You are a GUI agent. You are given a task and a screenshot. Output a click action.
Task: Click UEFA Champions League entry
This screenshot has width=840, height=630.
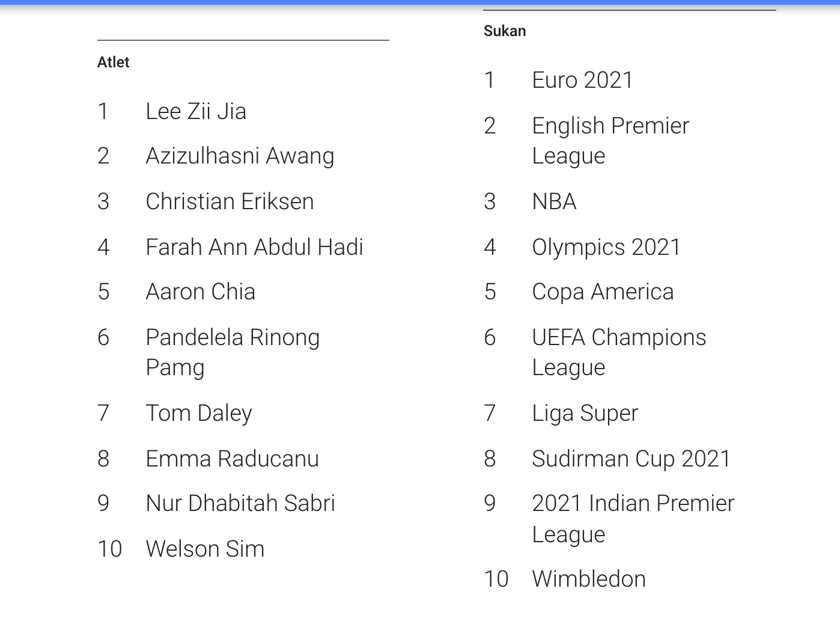(619, 352)
